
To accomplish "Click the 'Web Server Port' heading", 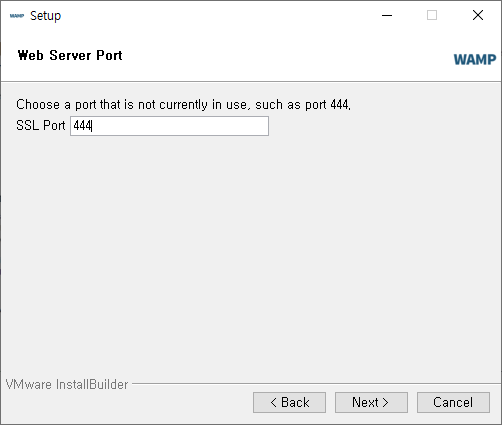I will click(70, 55).
